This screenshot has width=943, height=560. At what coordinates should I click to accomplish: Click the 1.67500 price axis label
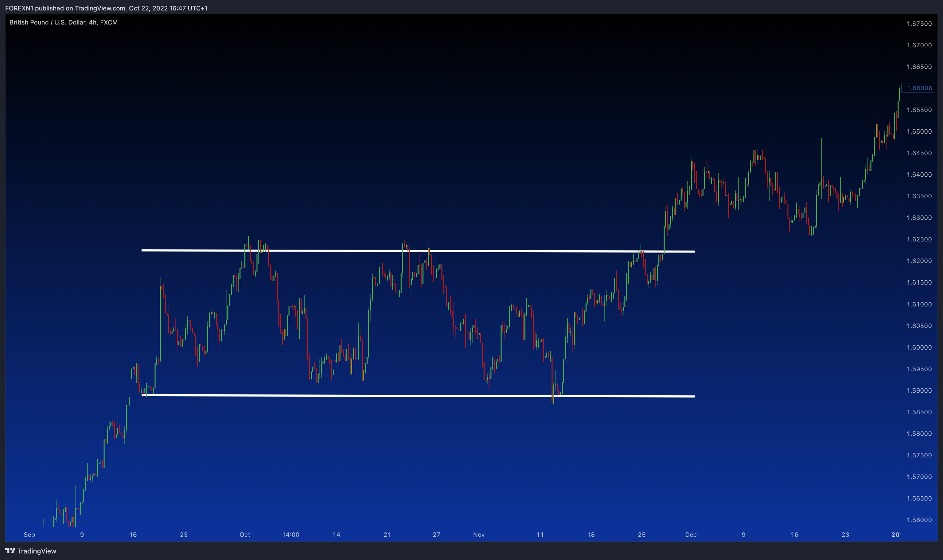919,24
